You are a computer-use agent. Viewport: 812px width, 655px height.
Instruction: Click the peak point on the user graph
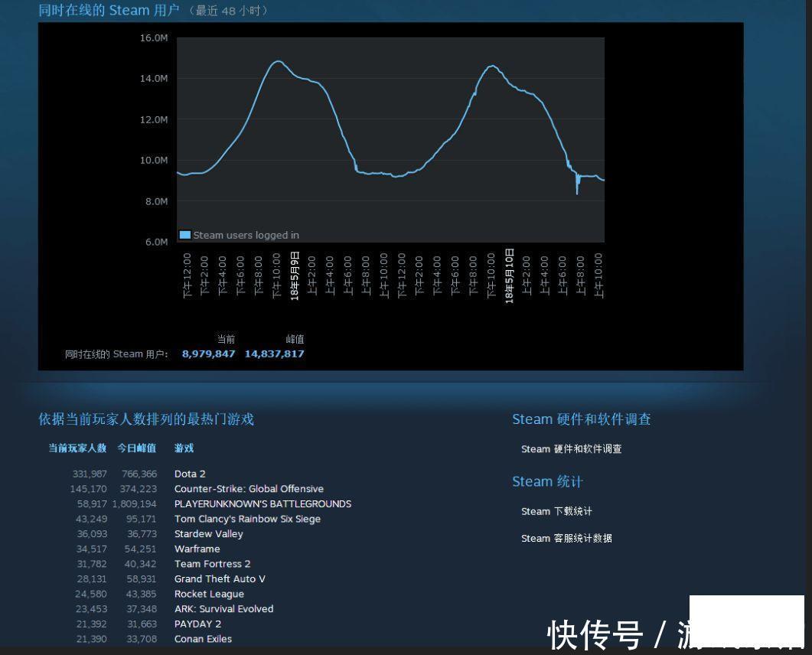coord(279,60)
